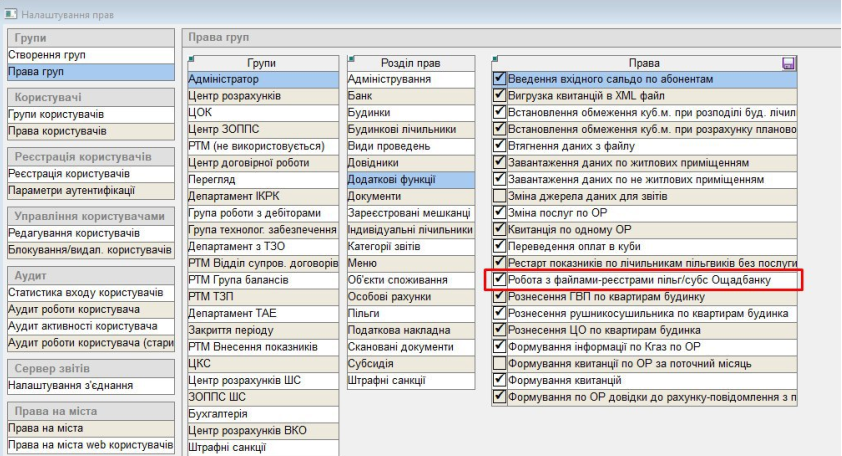Toggle 'Вигрузка квитанцій в XML файл' checkbox
Viewport: 842px width, 456px height.
[x=500, y=95]
